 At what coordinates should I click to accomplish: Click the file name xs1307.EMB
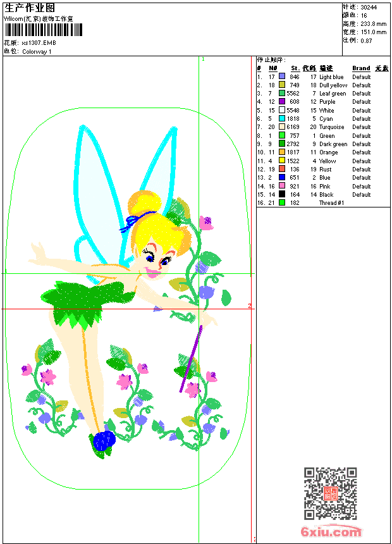click(x=39, y=43)
